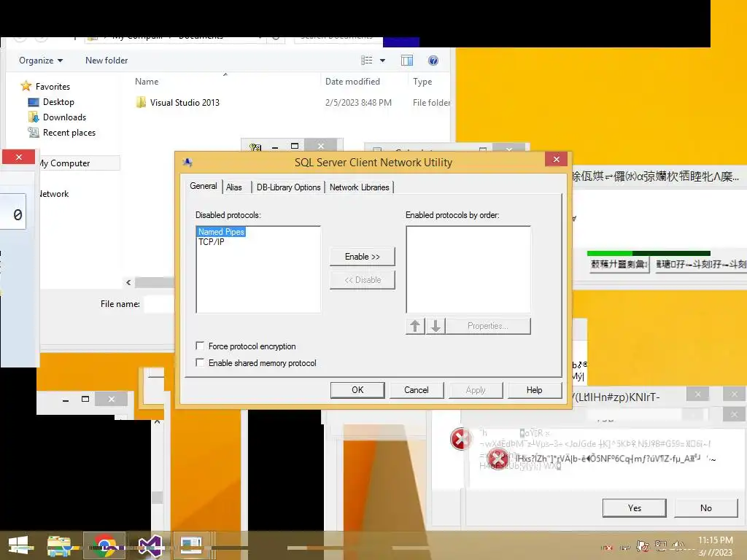Click Cancel in the SQL Server utility

click(417, 390)
